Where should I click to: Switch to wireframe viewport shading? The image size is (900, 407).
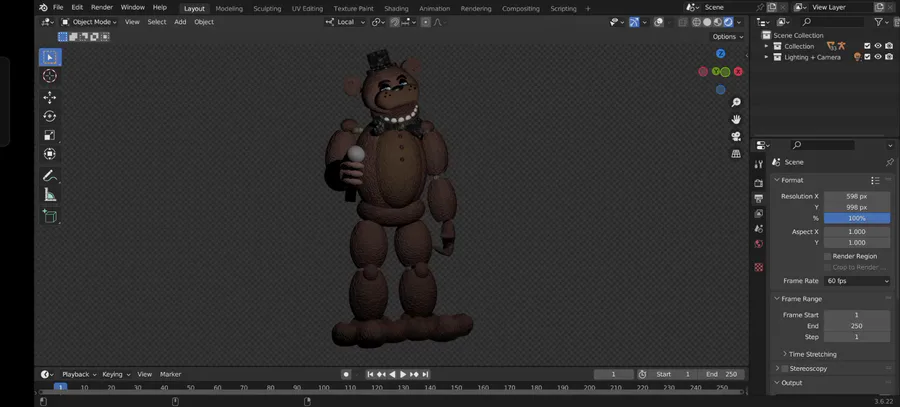click(x=696, y=22)
